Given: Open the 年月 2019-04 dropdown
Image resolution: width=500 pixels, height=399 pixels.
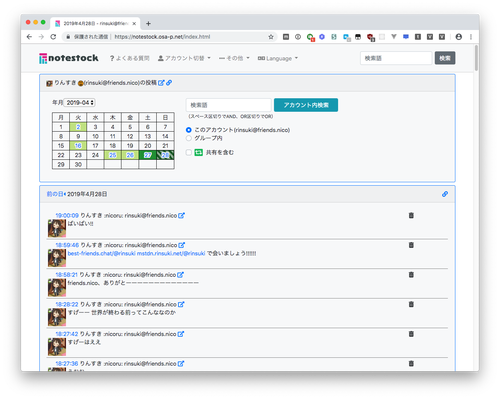Looking at the screenshot, I should pyautogui.click(x=79, y=103).
